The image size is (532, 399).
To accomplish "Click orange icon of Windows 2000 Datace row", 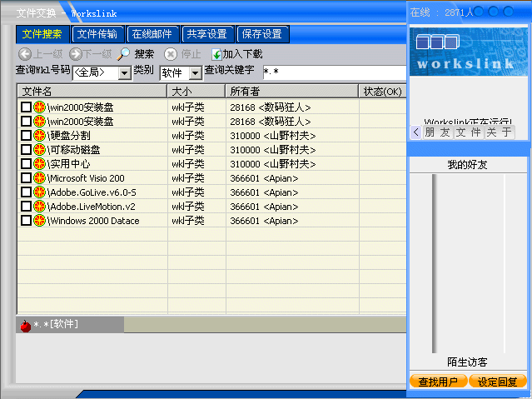I will [x=39, y=221].
